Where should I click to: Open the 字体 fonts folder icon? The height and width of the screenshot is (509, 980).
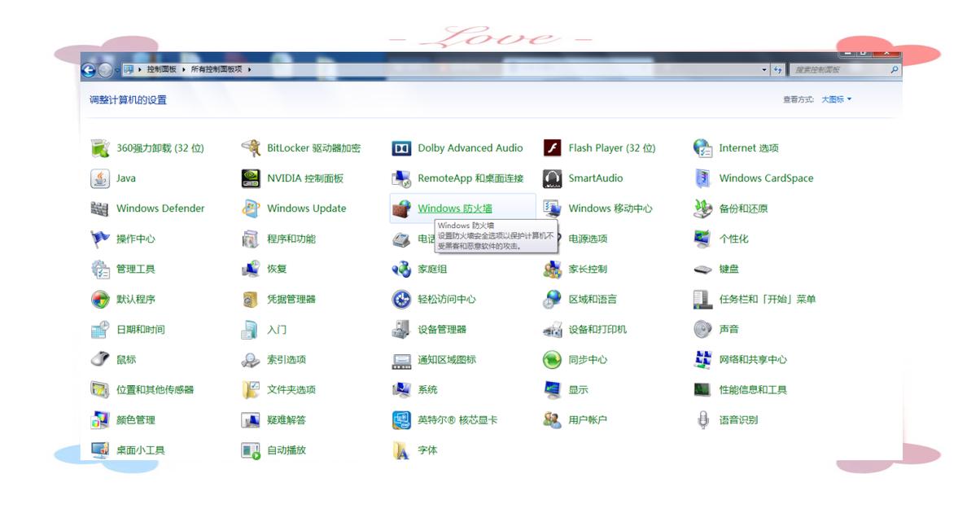[x=401, y=450]
